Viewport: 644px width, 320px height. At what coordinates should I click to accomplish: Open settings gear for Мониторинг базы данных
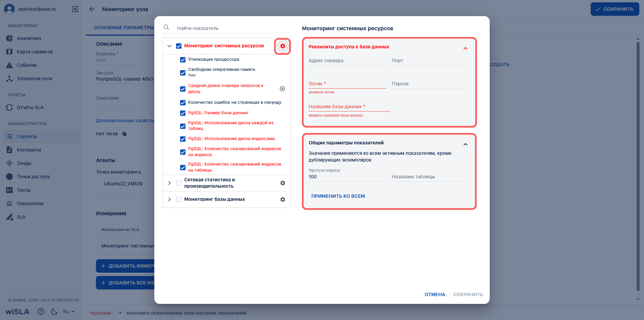[x=283, y=199]
